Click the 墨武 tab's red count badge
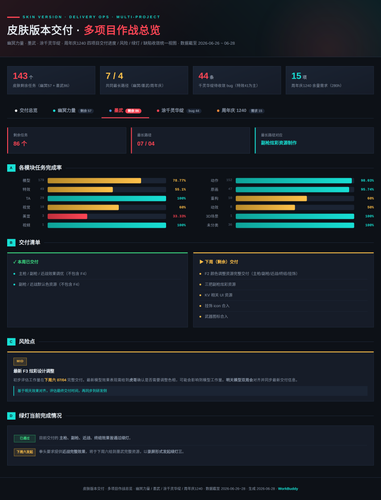 click(133, 111)
